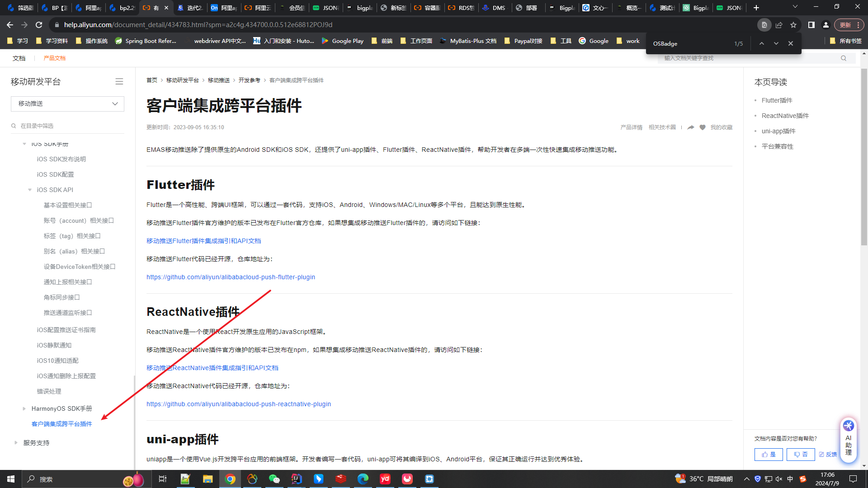This screenshot has height=488, width=868.
Task: Switch to the bp2.2 browser tab
Action: tap(123, 8)
